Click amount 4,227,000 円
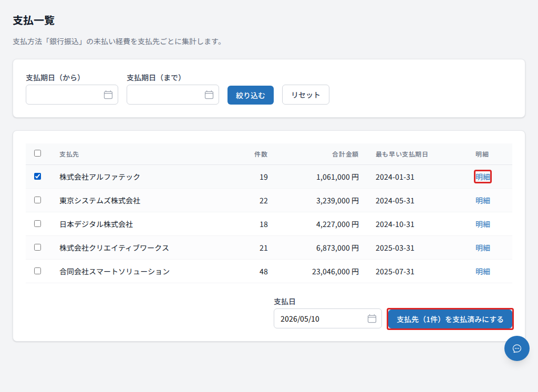The image size is (538, 392). [x=337, y=224]
